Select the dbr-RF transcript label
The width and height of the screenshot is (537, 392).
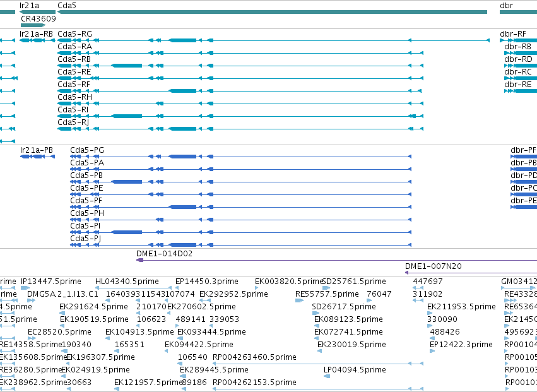click(512, 33)
